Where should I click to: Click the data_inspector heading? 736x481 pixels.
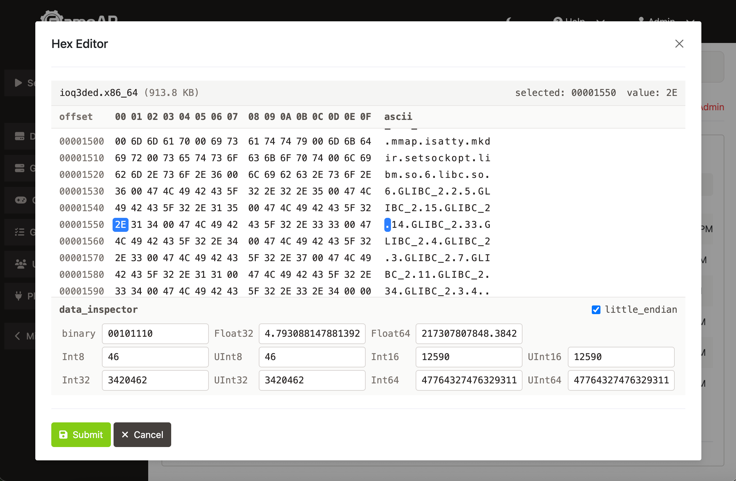pyautogui.click(x=99, y=310)
